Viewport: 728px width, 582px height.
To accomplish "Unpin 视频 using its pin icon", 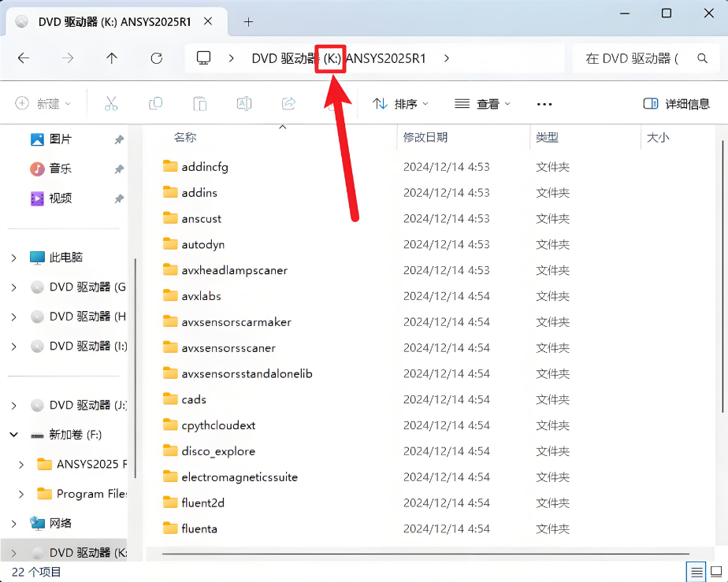I will tap(119, 198).
